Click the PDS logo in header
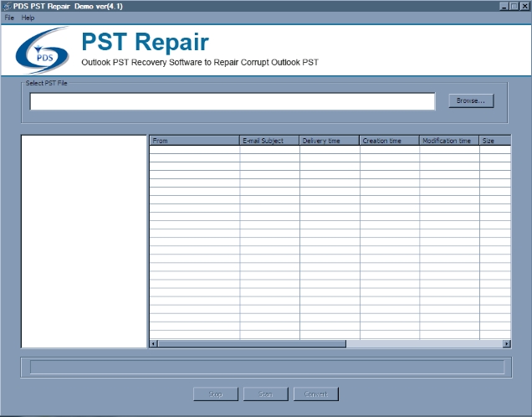This screenshot has height=417, width=532. 41,50
